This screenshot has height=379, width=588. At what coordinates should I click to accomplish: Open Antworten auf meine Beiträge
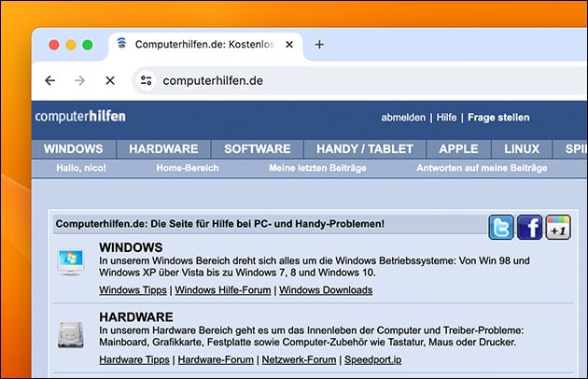click(482, 168)
